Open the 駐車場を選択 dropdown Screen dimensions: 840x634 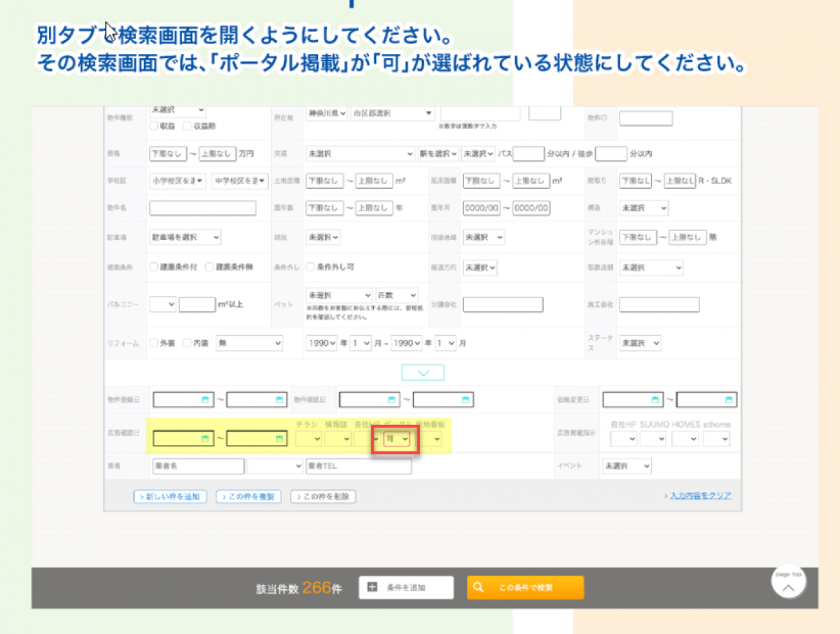point(185,237)
